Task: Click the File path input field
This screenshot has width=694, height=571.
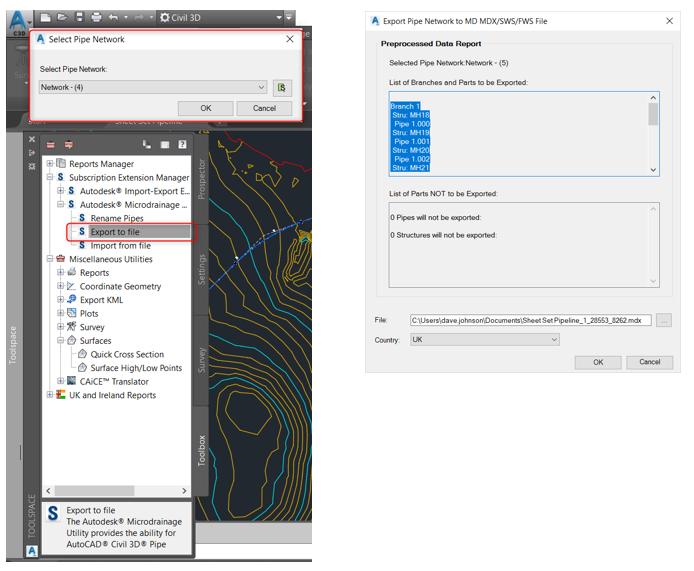Action: (x=531, y=320)
